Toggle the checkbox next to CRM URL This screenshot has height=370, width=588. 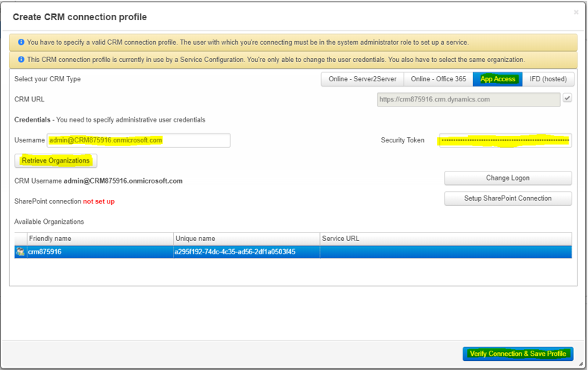(567, 98)
